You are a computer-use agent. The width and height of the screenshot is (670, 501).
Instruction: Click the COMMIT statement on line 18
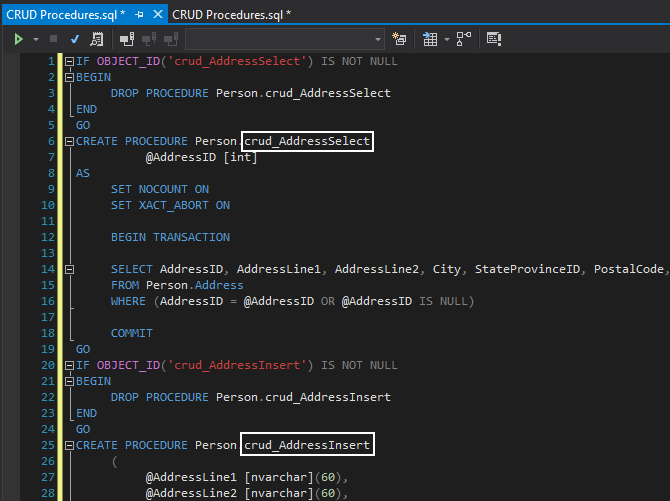pyautogui.click(x=132, y=333)
